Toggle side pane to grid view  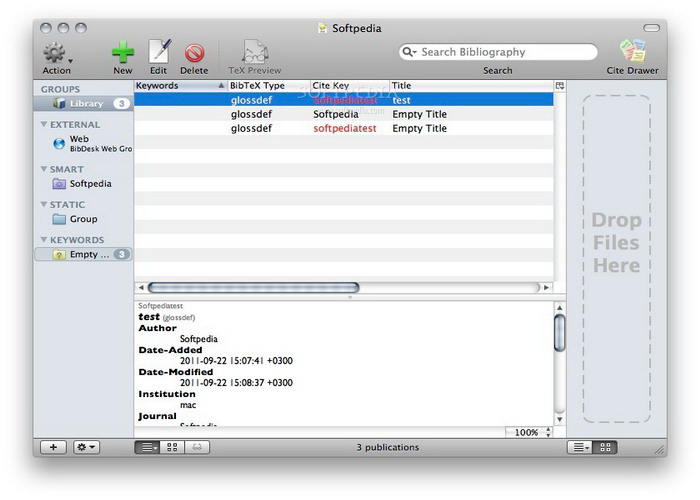click(605, 447)
